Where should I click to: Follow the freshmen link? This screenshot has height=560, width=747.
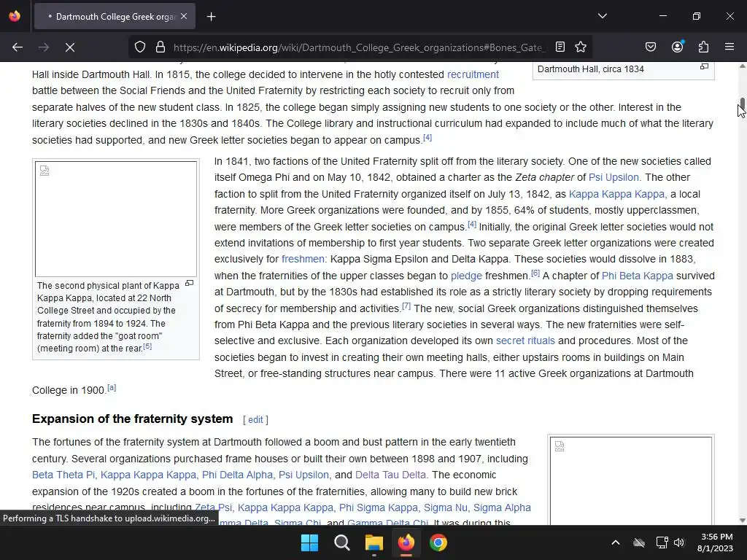[x=303, y=259]
